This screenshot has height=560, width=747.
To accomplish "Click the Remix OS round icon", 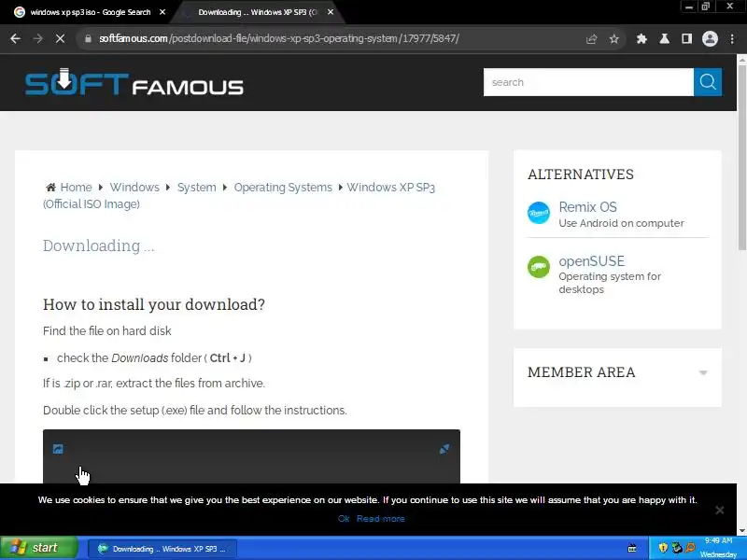I will point(539,213).
